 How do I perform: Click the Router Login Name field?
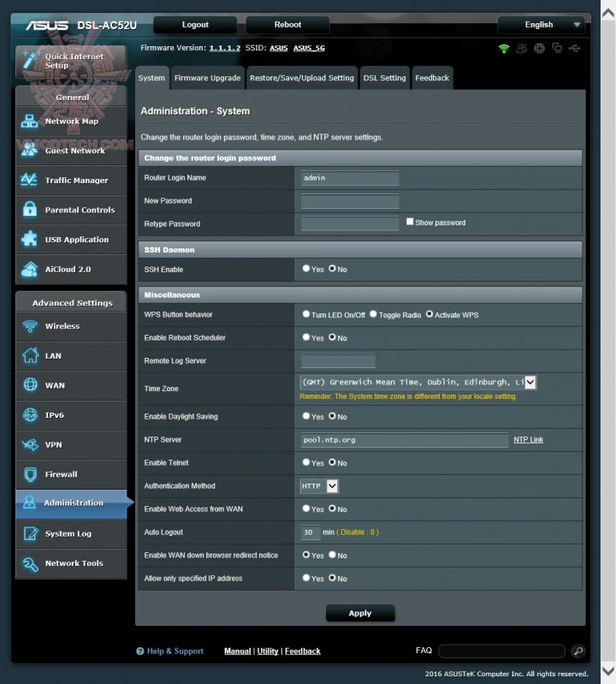350,178
